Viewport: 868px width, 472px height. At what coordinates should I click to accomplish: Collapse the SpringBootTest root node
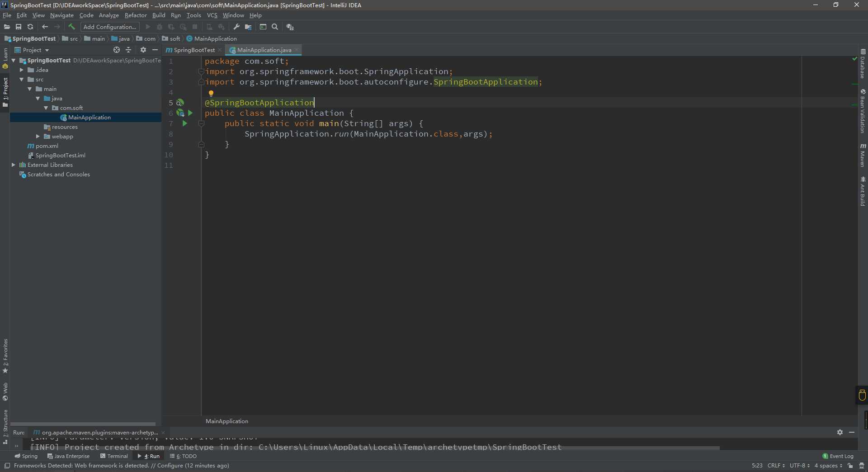[x=14, y=60]
